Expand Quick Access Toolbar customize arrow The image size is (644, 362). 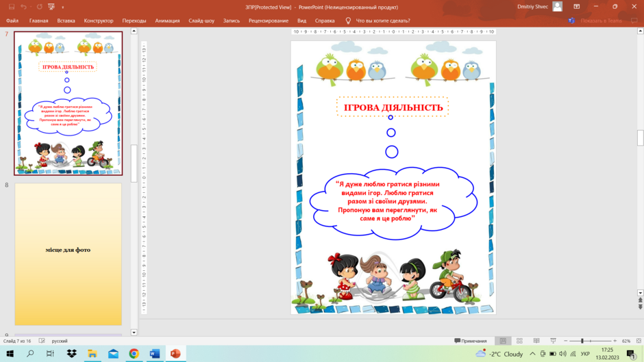63,7
